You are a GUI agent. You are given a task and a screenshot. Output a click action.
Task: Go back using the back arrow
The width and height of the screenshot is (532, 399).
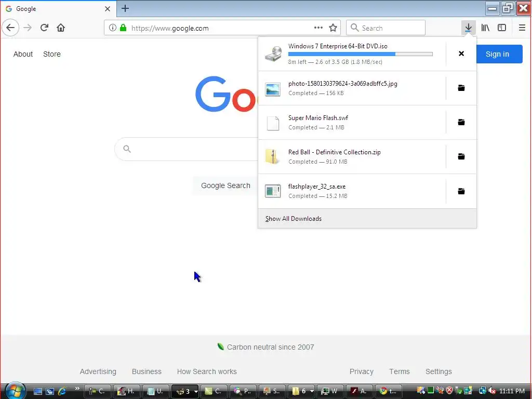[10, 28]
